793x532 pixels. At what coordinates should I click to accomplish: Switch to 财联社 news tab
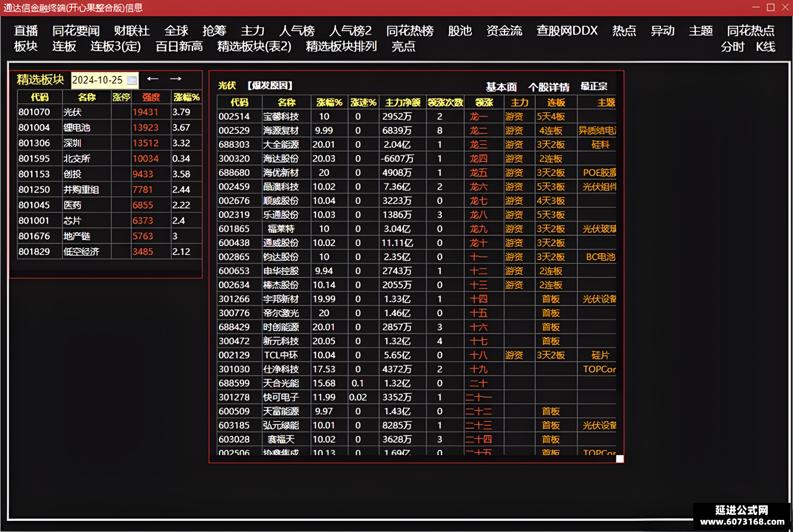[x=132, y=31]
